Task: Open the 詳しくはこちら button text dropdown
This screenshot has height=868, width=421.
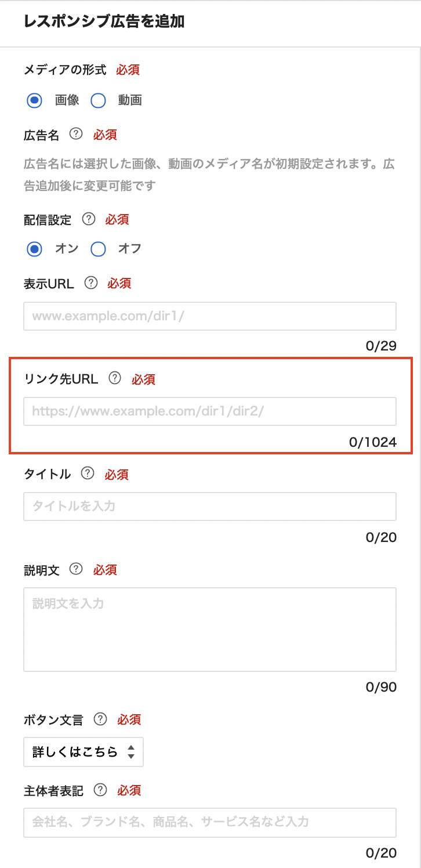Action: [84, 753]
